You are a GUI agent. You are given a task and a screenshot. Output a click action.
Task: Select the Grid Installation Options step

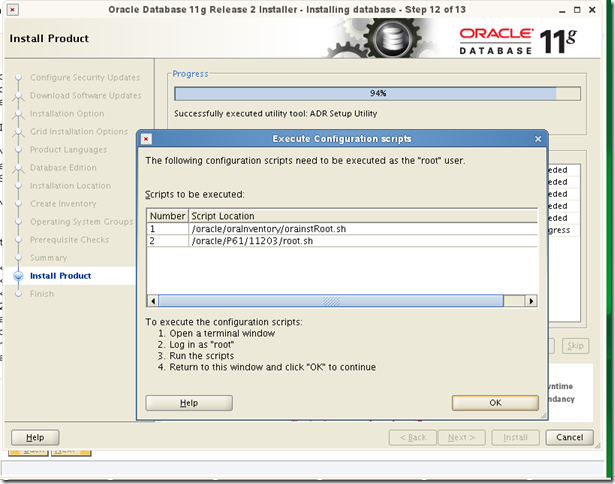coord(79,131)
